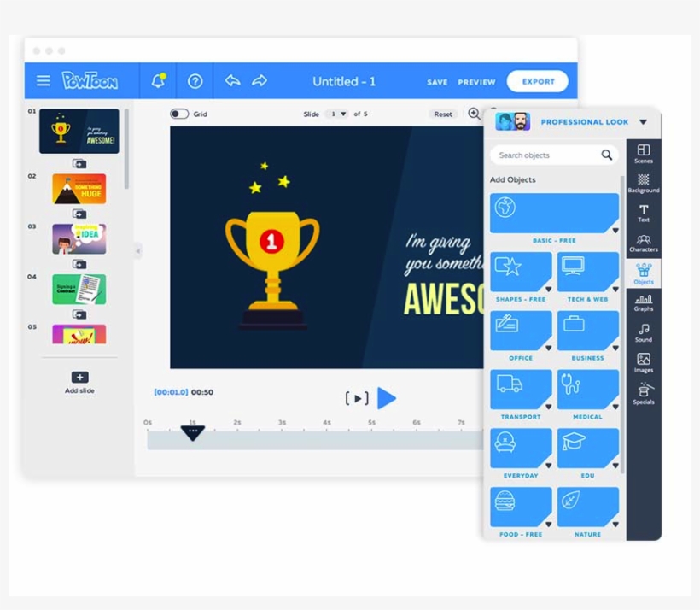Image resolution: width=700 pixels, height=610 pixels.
Task: Click the help question mark icon
Action: click(x=195, y=81)
